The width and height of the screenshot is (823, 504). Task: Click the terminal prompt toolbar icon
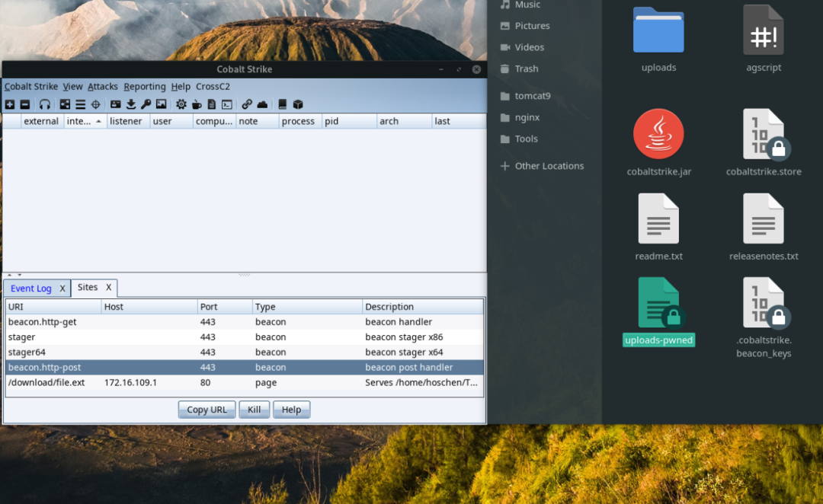pos(227,104)
